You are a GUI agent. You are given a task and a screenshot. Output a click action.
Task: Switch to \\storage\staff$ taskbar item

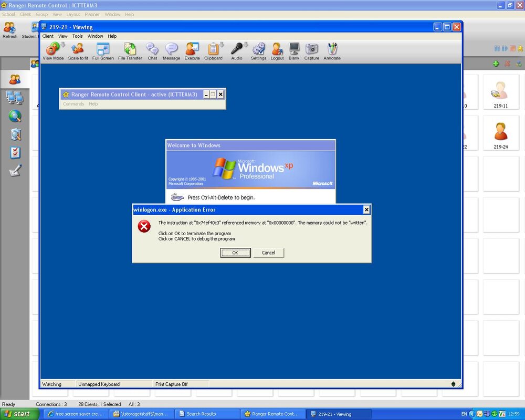pos(141,414)
